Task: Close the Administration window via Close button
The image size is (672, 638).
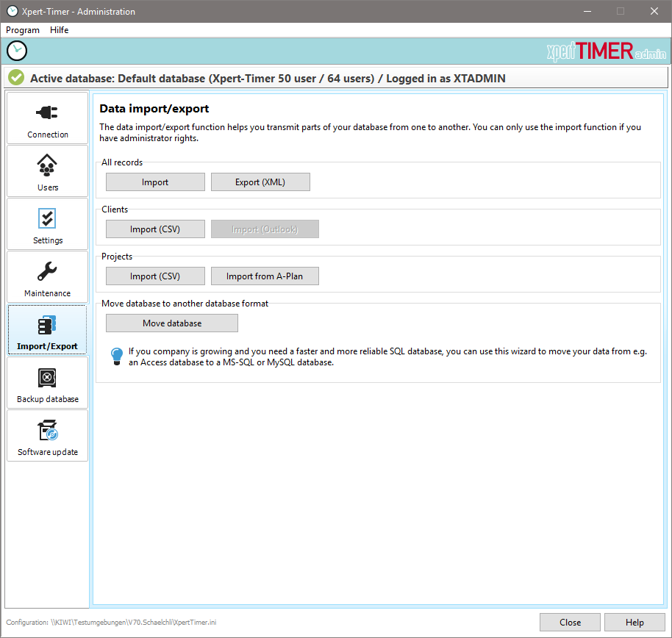Action: [x=570, y=622]
